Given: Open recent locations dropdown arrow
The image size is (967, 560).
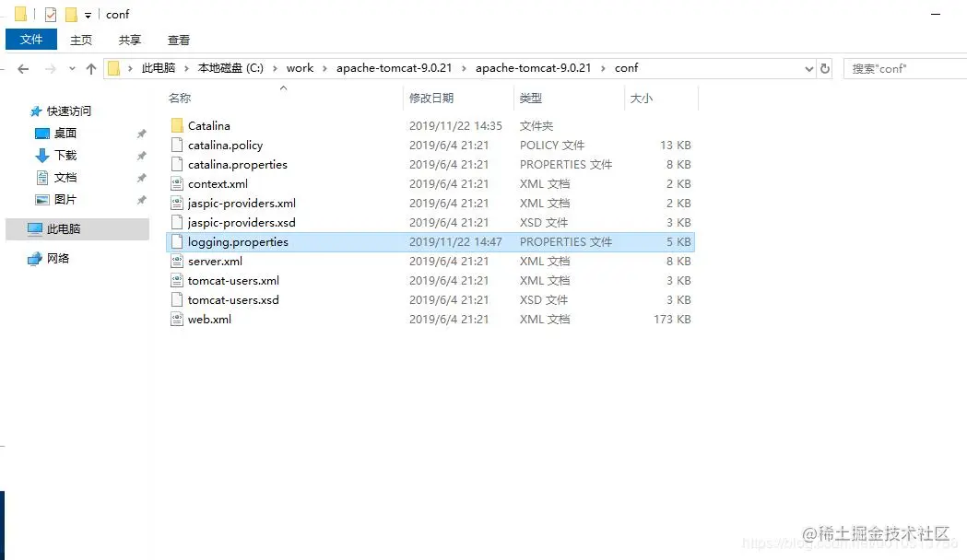Looking at the screenshot, I should click(72, 69).
